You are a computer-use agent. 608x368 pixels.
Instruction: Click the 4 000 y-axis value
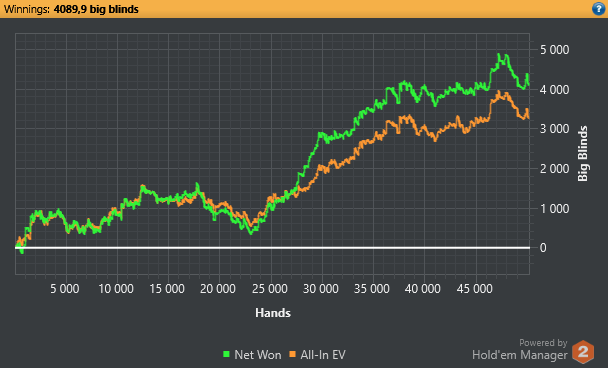click(554, 90)
